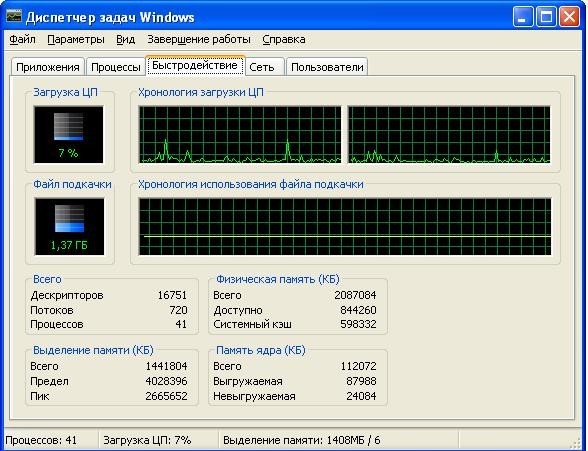Click the Пик value 2665652
This screenshot has width=588, height=451.
[x=166, y=396]
